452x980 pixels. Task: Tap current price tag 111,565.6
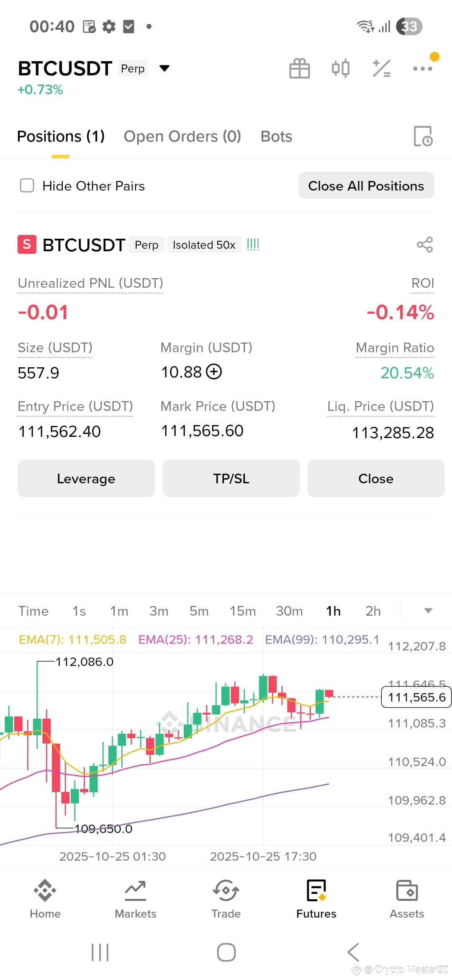pyautogui.click(x=416, y=697)
